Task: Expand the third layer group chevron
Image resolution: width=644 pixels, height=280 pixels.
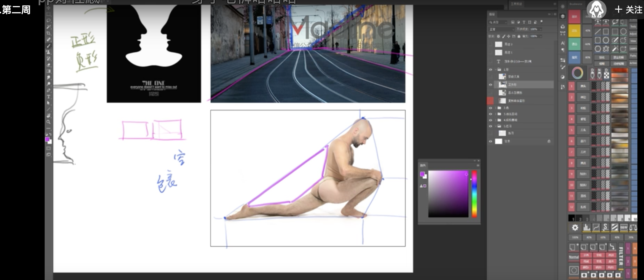Action: [495, 114]
